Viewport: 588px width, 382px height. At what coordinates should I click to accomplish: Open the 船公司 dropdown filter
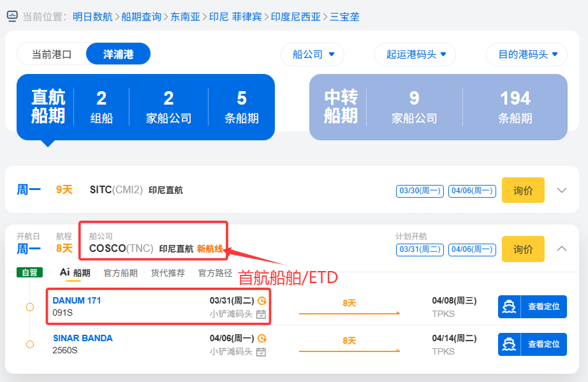(x=312, y=54)
